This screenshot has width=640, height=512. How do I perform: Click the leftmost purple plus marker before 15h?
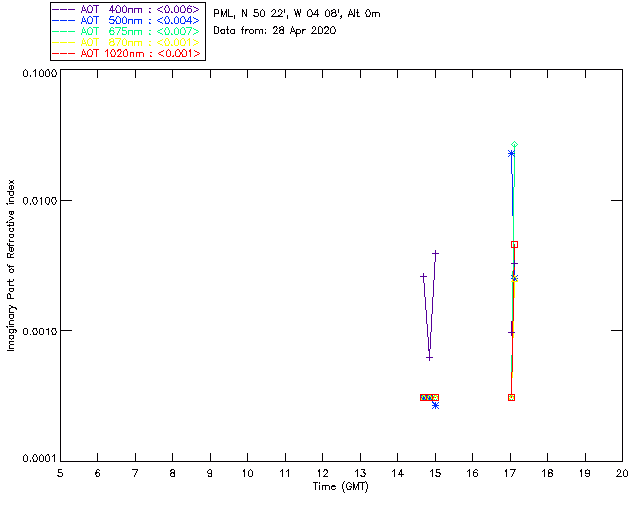tap(423, 277)
